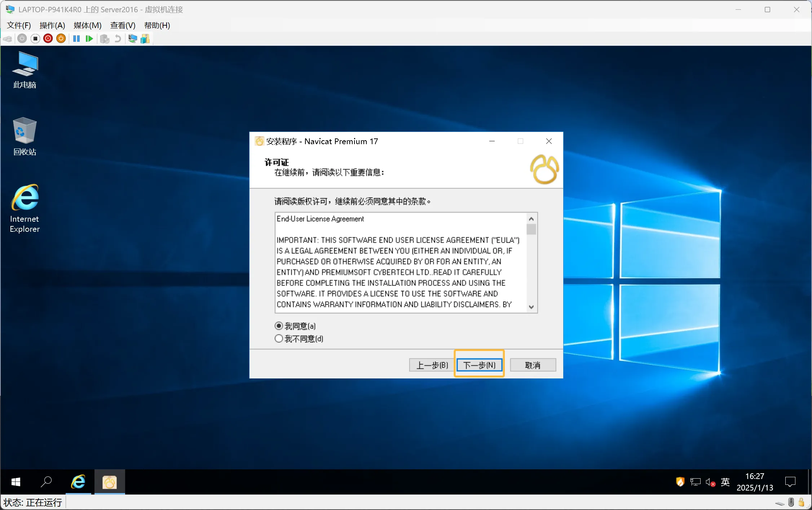812x510 pixels.
Task: Click inside the End-User License Agreement text box
Action: (x=401, y=262)
